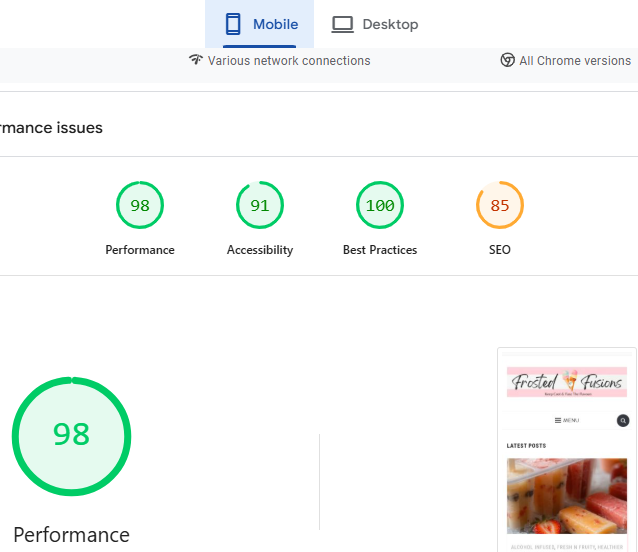The image size is (638, 552).
Task: Click the hamburger MENU in screenshot
Action: pyautogui.click(x=566, y=420)
